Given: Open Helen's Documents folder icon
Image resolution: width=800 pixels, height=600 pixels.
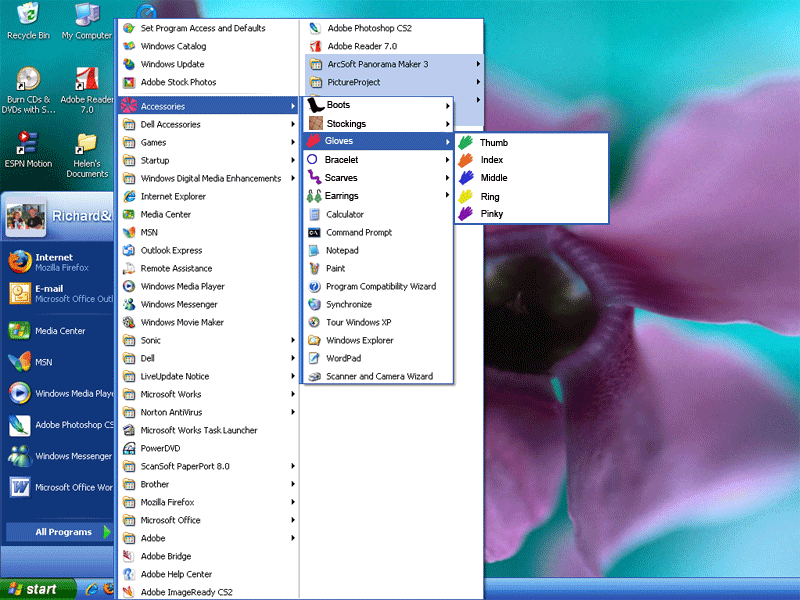Looking at the screenshot, I should pyautogui.click(x=86, y=143).
